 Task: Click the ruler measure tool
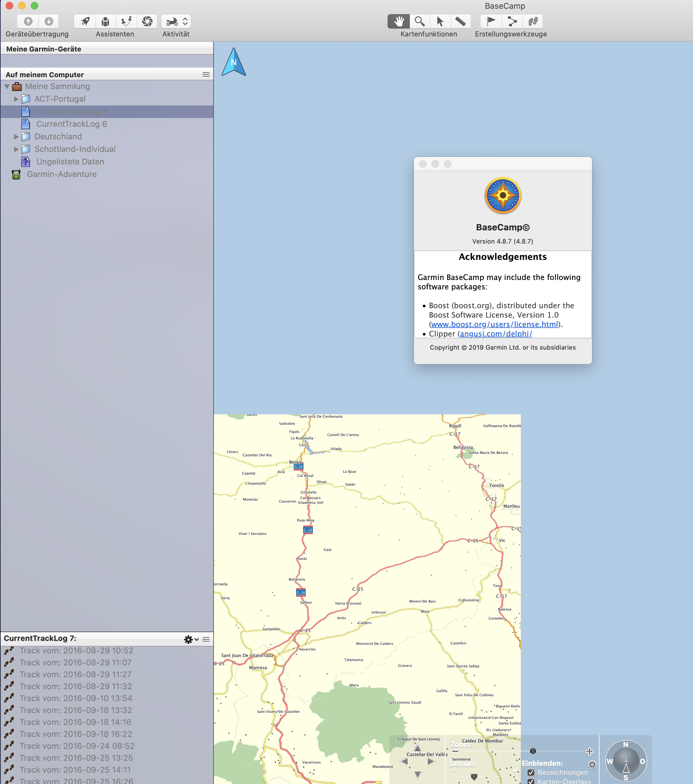tap(460, 21)
